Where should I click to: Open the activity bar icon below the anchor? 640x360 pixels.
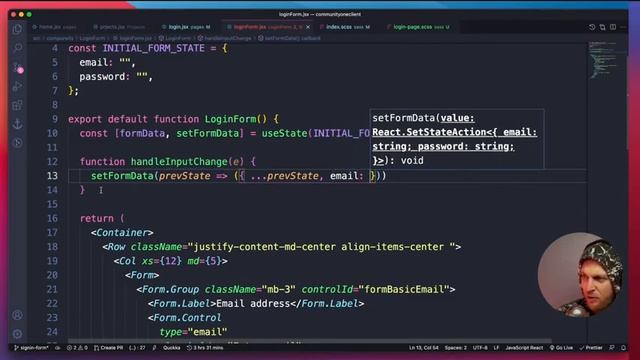[18, 142]
